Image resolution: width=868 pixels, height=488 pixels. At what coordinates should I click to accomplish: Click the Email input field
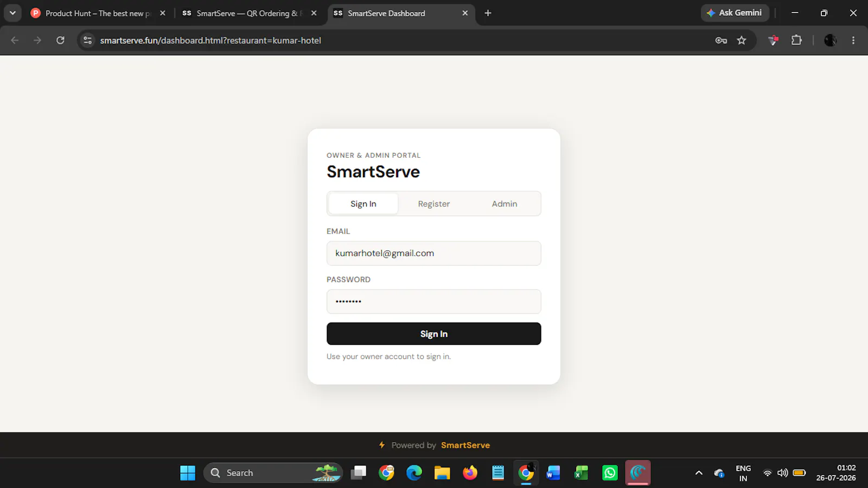[x=434, y=253]
